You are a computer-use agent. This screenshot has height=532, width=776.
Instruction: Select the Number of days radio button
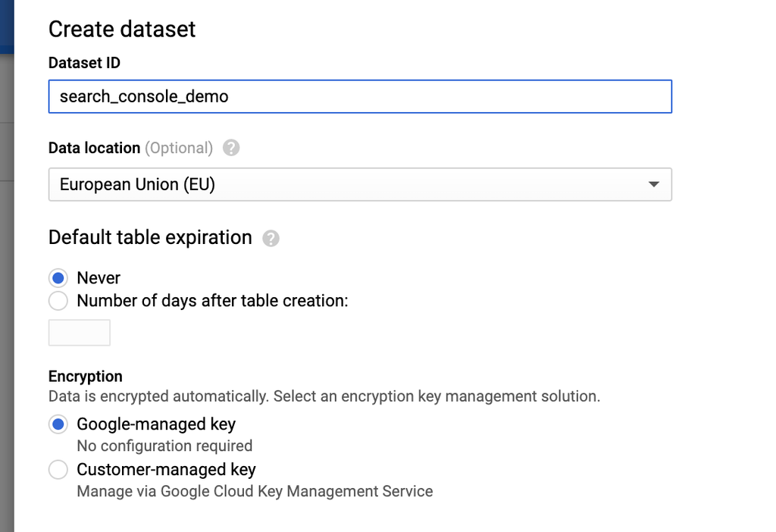tap(58, 301)
